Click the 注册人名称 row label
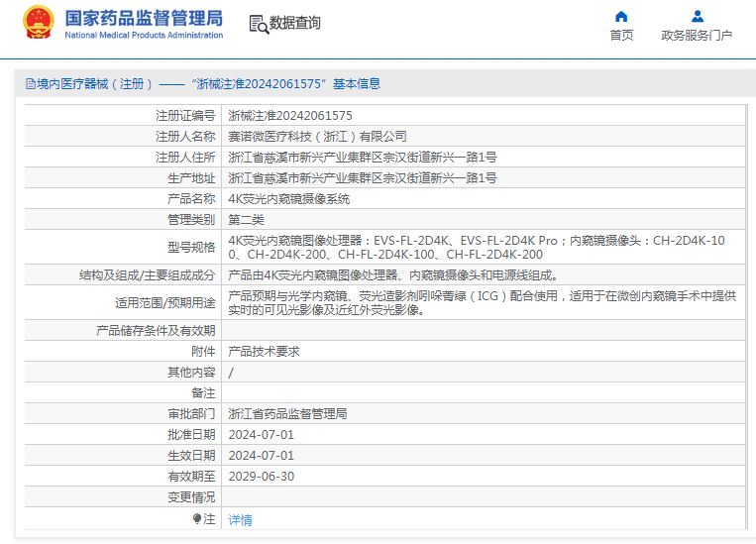Screen dimensions: 756x544 click(x=185, y=137)
